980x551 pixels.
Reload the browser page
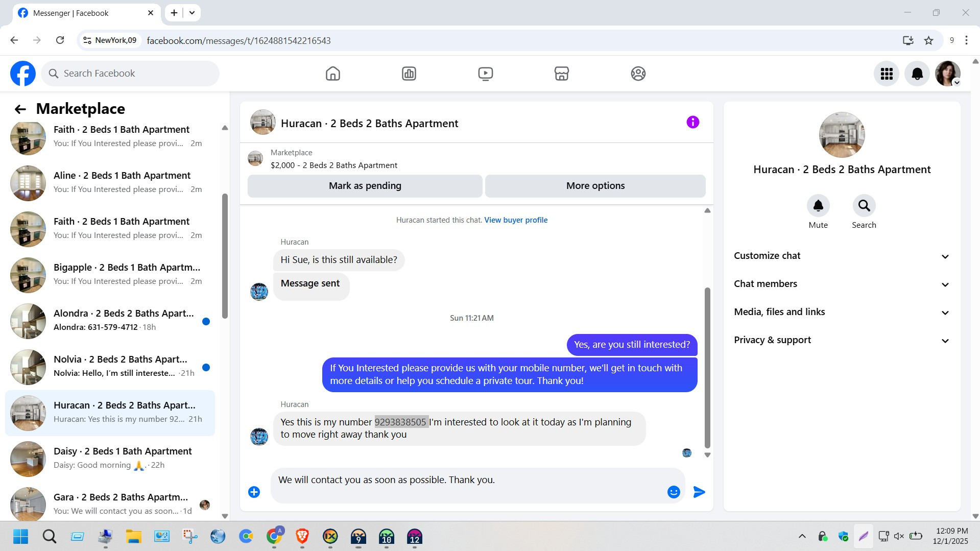tap(60, 40)
